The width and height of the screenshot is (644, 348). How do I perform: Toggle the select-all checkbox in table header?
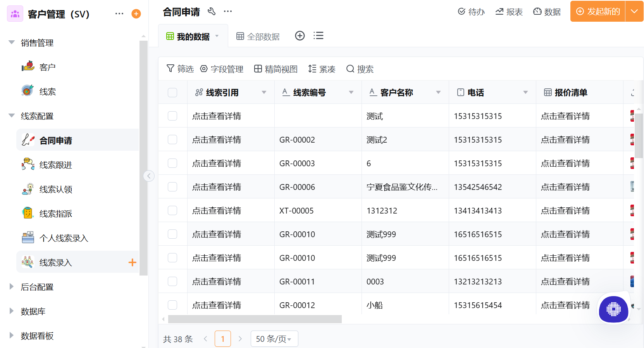tap(172, 93)
